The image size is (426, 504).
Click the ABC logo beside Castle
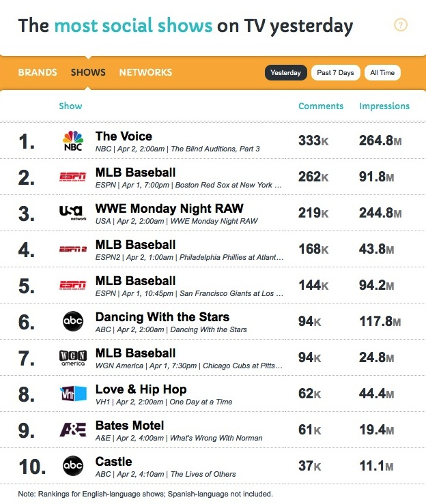(72, 466)
